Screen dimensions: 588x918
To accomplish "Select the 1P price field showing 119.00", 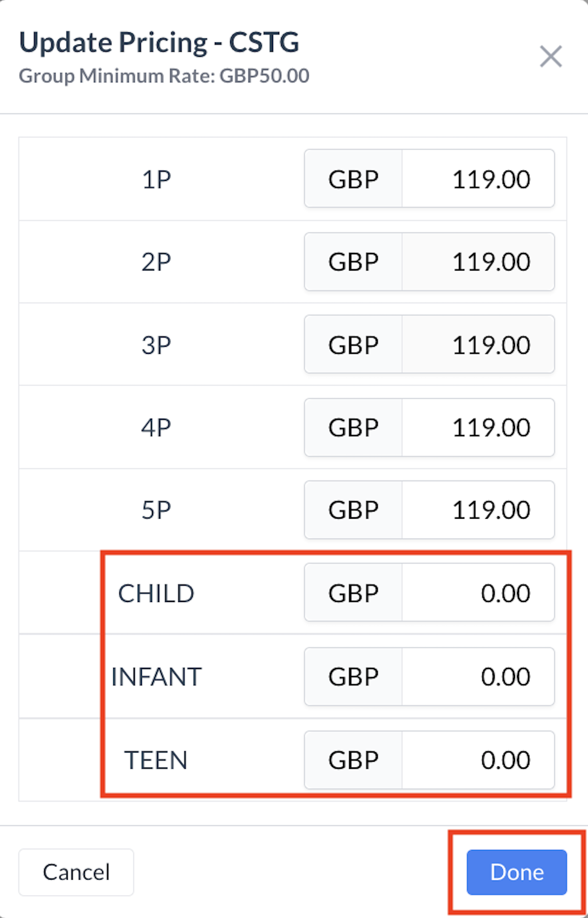I will point(478,178).
